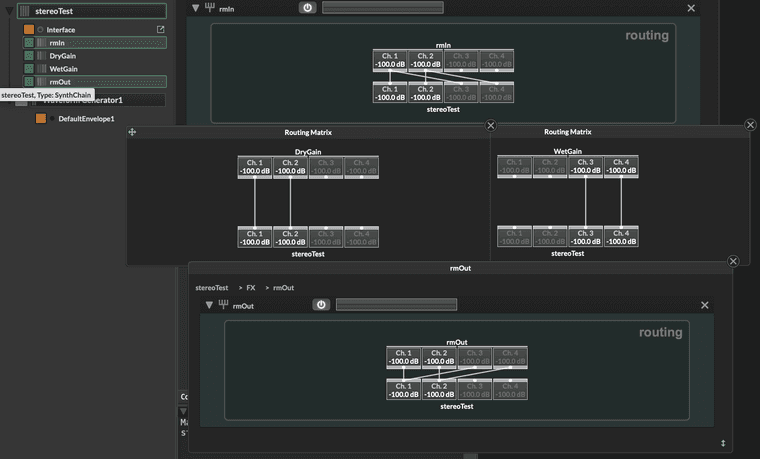The width and height of the screenshot is (760, 459).
Task: Click WetGain source Ch. 3 box
Action: point(586,166)
